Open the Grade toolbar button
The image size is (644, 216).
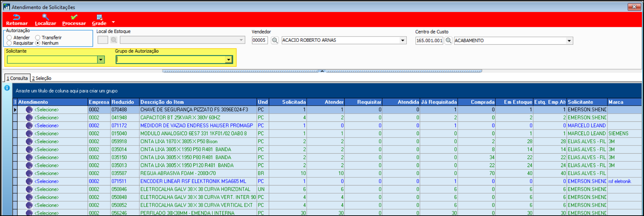[x=99, y=20]
